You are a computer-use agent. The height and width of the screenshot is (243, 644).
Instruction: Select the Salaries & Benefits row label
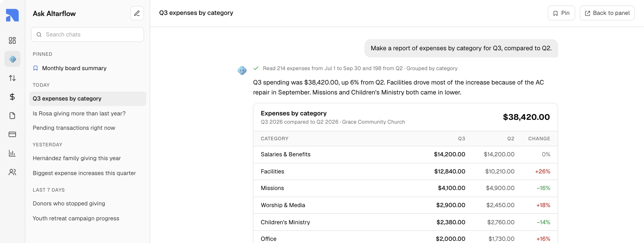[285, 154]
